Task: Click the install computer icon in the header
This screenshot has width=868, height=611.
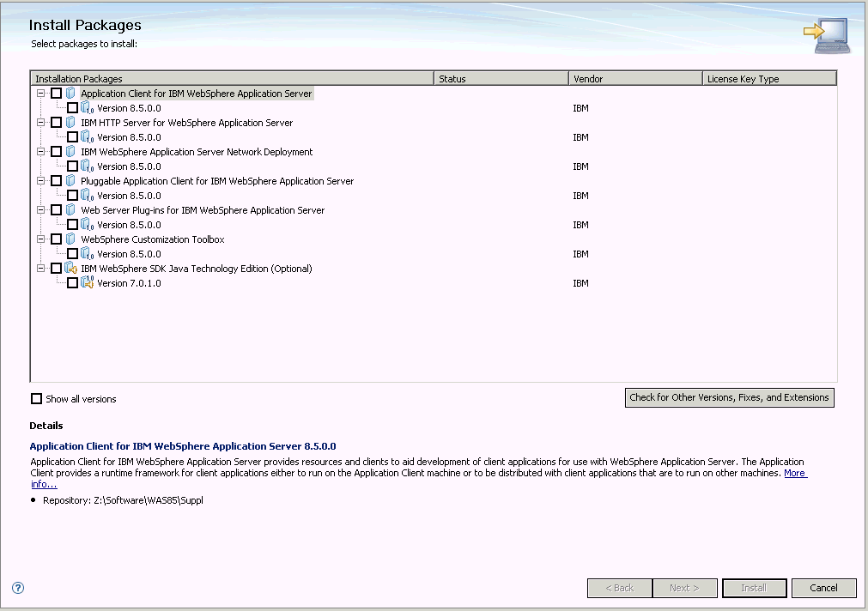Action: 828,35
